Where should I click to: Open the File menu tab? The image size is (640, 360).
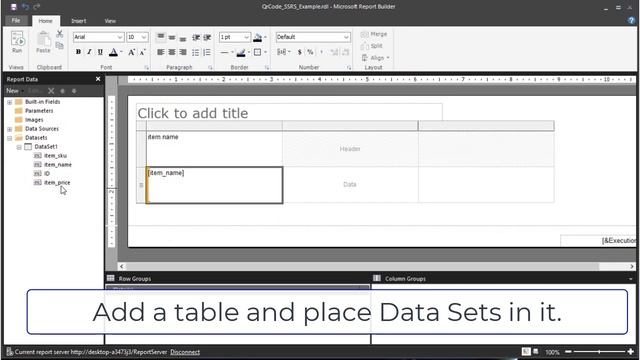click(x=16, y=20)
